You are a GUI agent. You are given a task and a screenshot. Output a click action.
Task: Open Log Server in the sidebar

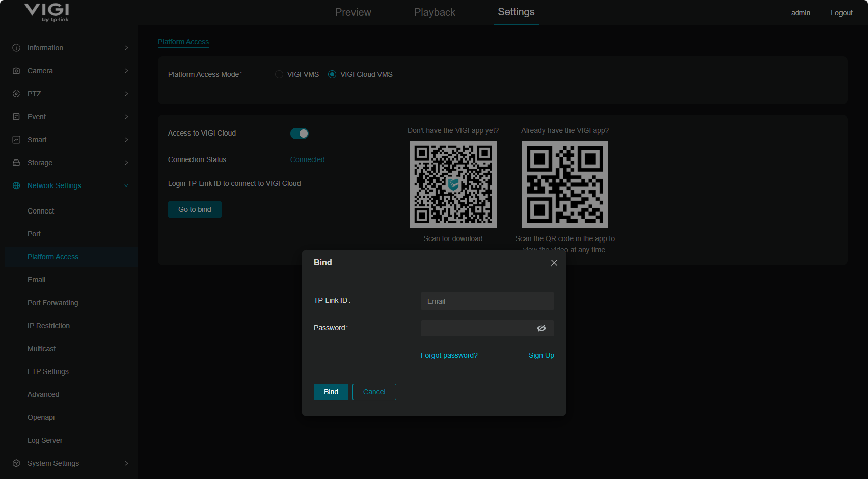click(45, 440)
